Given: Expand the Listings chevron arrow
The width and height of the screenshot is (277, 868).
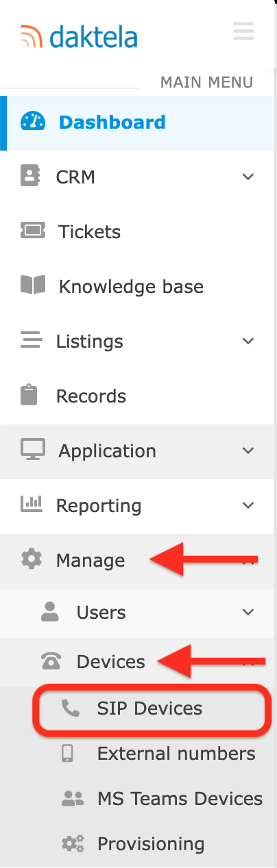Looking at the screenshot, I should tap(248, 341).
